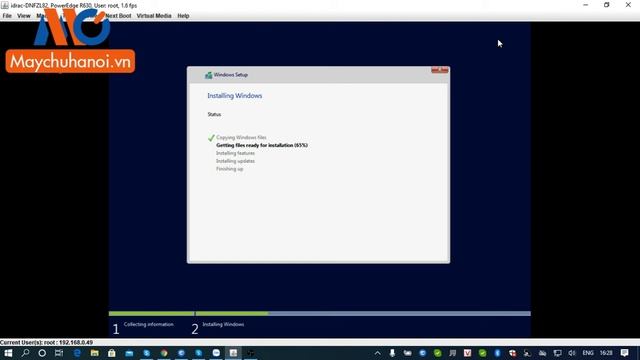
Task: Click Copying Windows files status line
Action: (241, 138)
